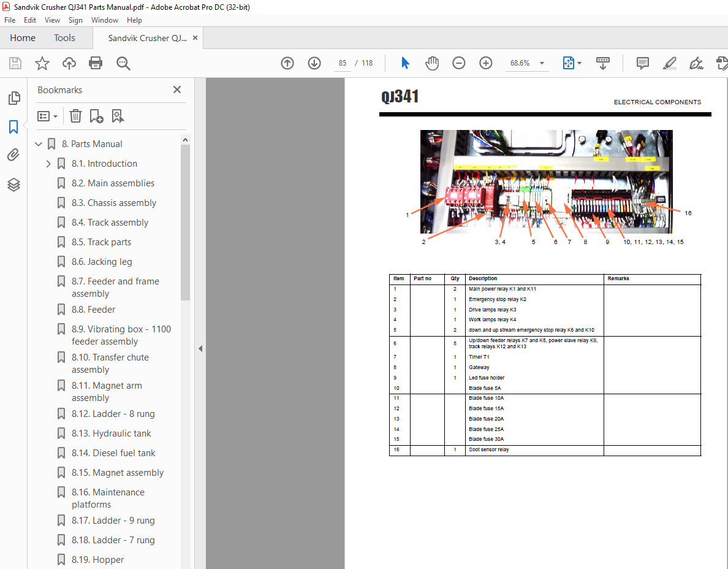This screenshot has width=728, height=569.
Task: Enable scrolling mode icon
Action: click(602, 63)
